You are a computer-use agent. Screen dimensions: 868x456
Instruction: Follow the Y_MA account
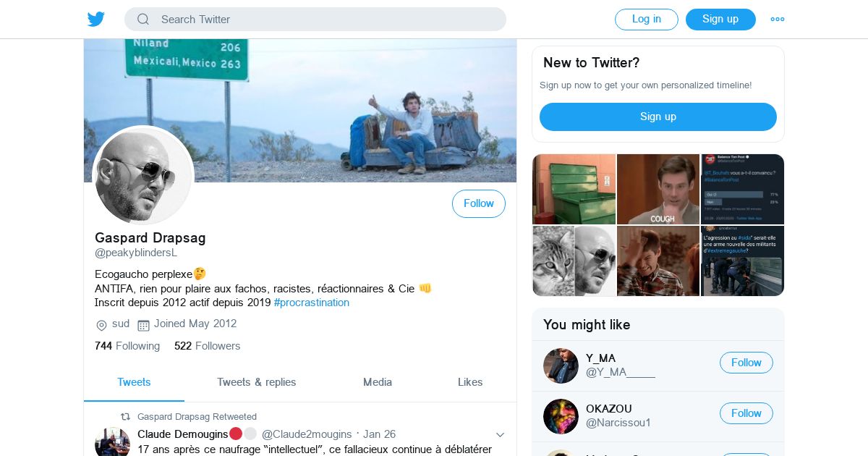[x=746, y=363]
